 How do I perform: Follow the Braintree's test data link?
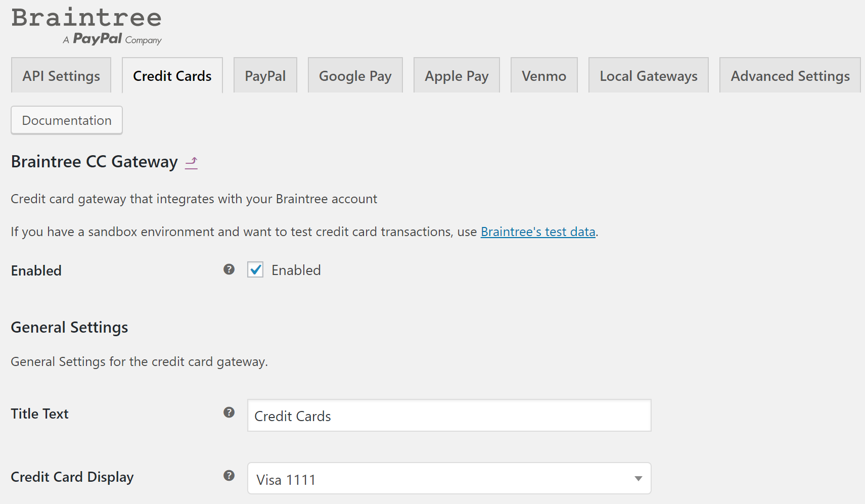click(538, 232)
